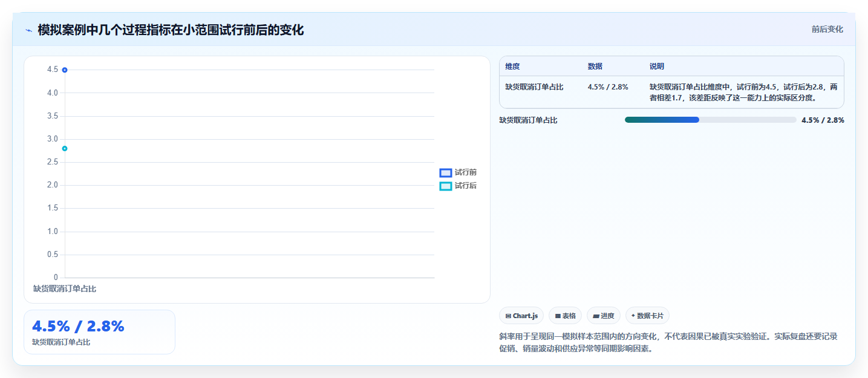Click the 缺货取消订单占比 table cell

(534, 87)
